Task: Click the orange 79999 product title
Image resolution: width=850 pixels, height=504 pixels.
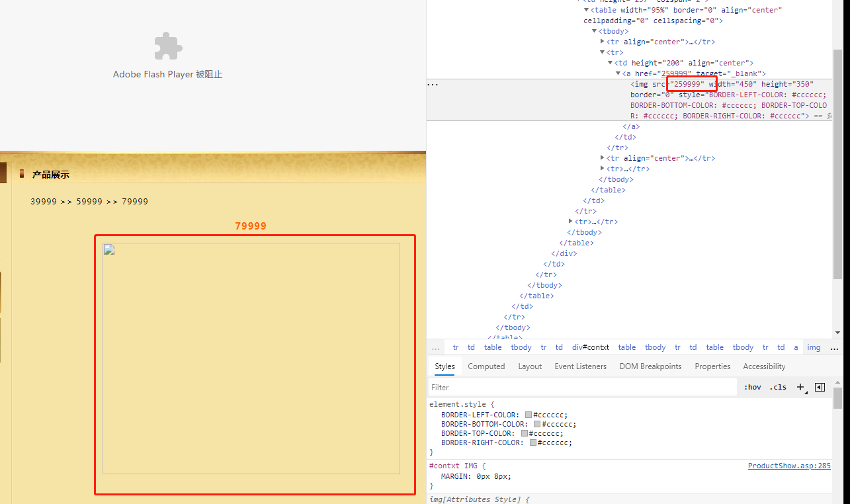Action: pyautogui.click(x=251, y=226)
